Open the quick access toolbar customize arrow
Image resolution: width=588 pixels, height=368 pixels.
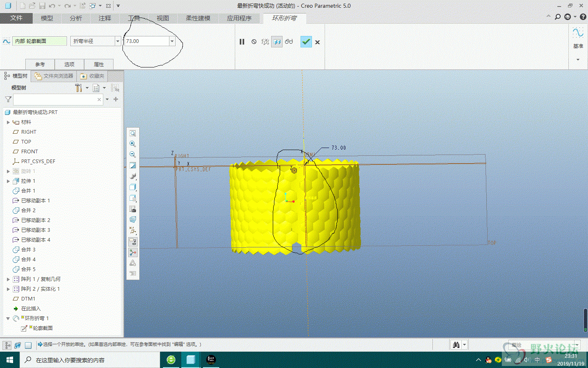(118, 6)
